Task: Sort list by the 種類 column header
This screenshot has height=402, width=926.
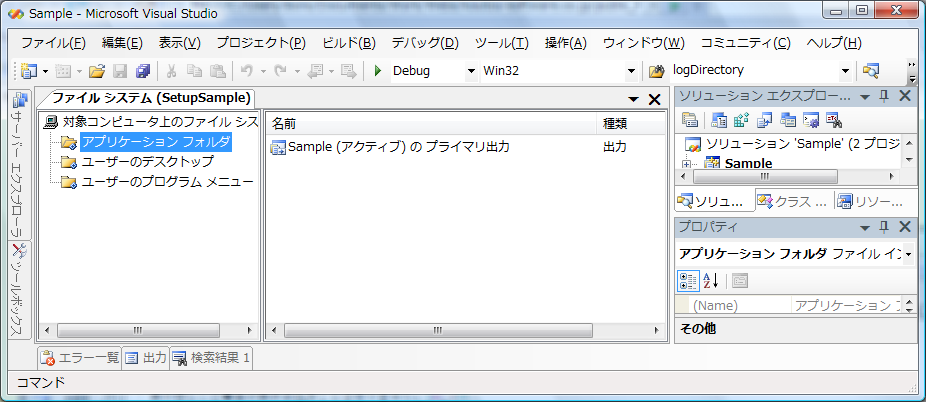Action: point(630,124)
